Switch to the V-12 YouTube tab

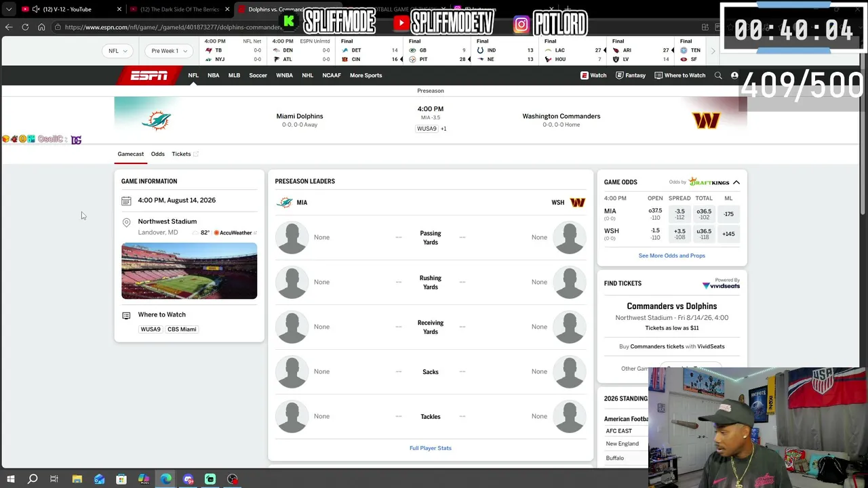71,9
